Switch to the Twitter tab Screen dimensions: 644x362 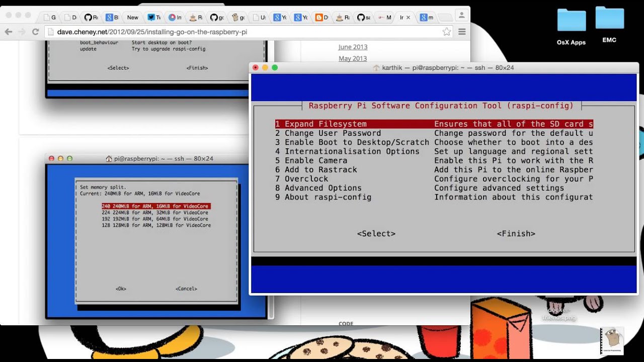pyautogui.click(x=154, y=17)
